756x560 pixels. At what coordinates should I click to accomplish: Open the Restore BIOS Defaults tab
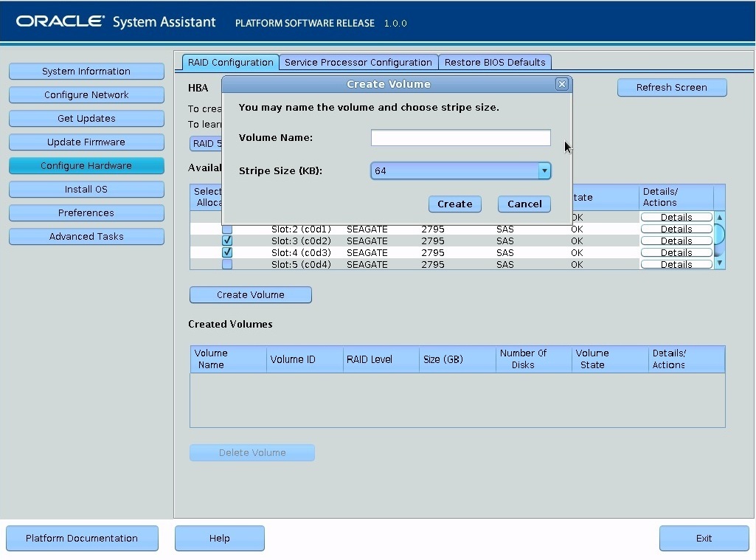click(x=495, y=62)
